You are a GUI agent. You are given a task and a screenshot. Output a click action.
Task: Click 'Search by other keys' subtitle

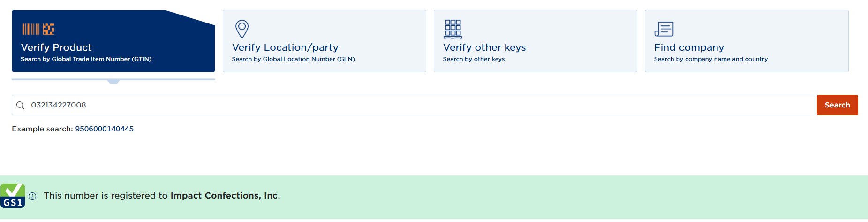click(x=474, y=59)
